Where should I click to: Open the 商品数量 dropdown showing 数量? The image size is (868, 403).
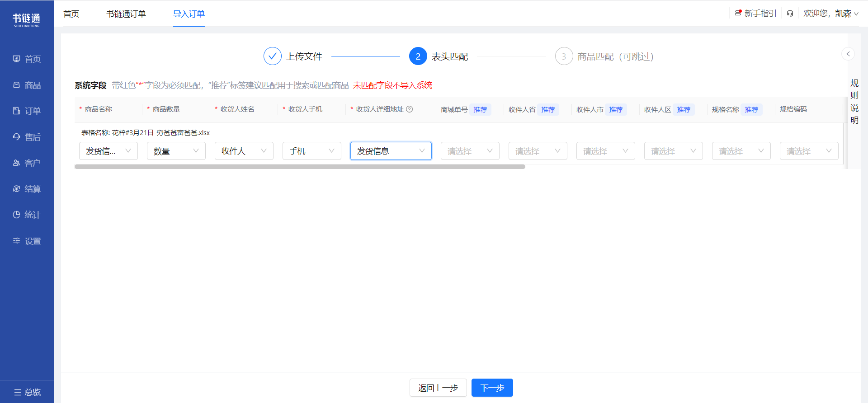click(176, 151)
